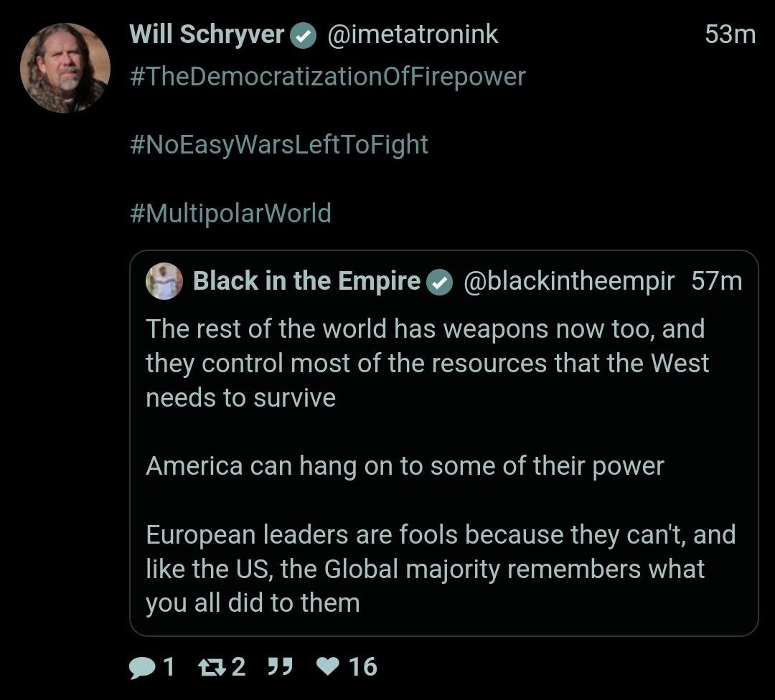775x700 pixels.
Task: Open Black in the Empire's small avatar
Action: (164, 281)
